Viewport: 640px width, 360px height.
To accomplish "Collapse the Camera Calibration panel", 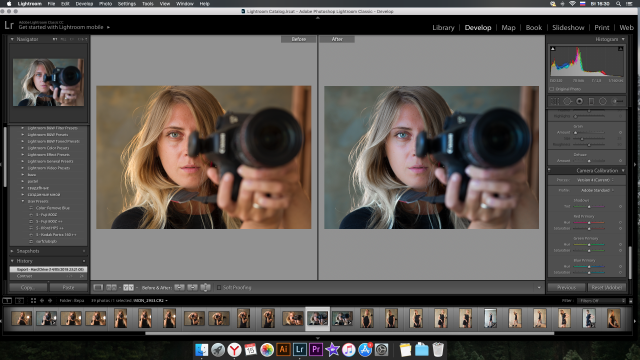I will coord(623,170).
